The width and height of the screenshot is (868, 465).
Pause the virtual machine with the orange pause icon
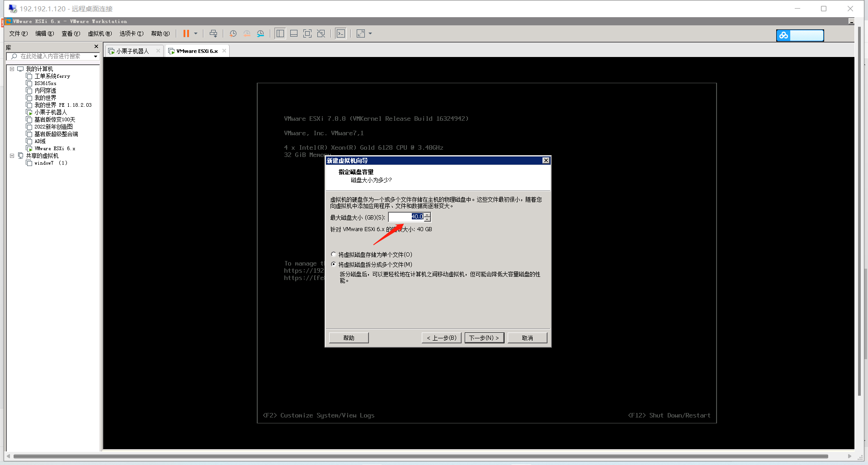point(186,33)
